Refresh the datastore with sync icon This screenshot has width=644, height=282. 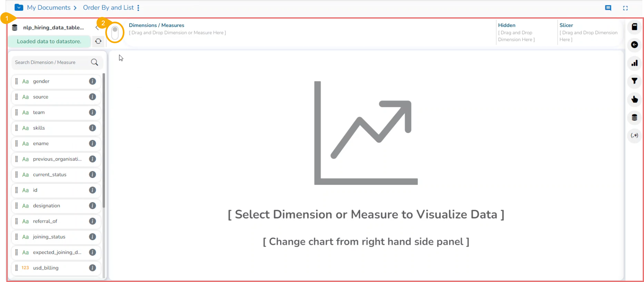click(x=98, y=41)
